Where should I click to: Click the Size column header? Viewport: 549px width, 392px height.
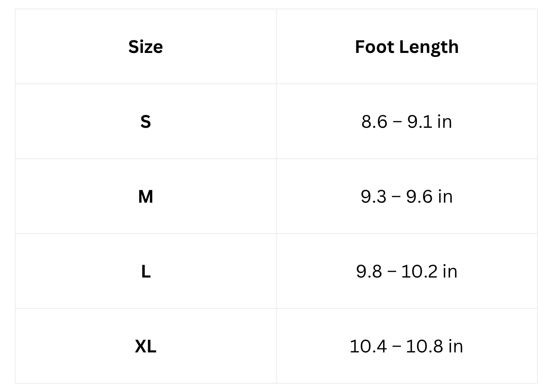click(x=145, y=47)
